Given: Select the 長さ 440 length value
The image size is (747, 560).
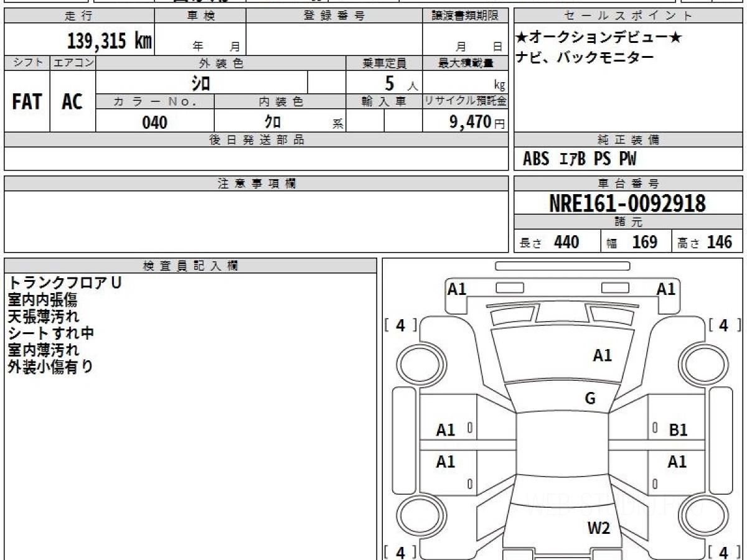Looking at the screenshot, I should (x=550, y=242).
